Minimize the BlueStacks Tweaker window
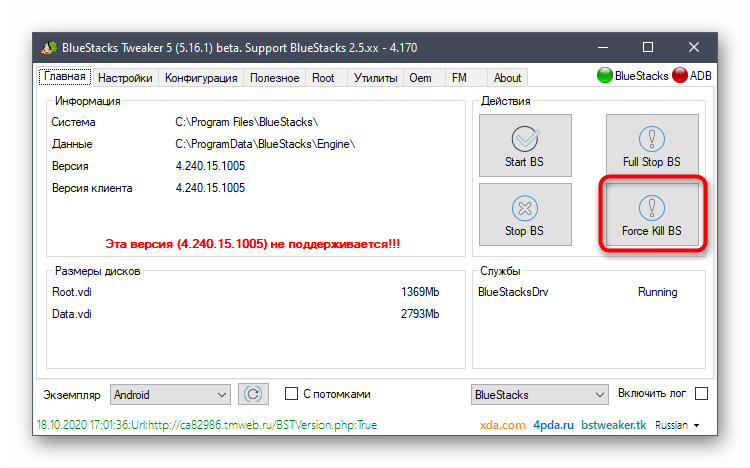 point(603,47)
